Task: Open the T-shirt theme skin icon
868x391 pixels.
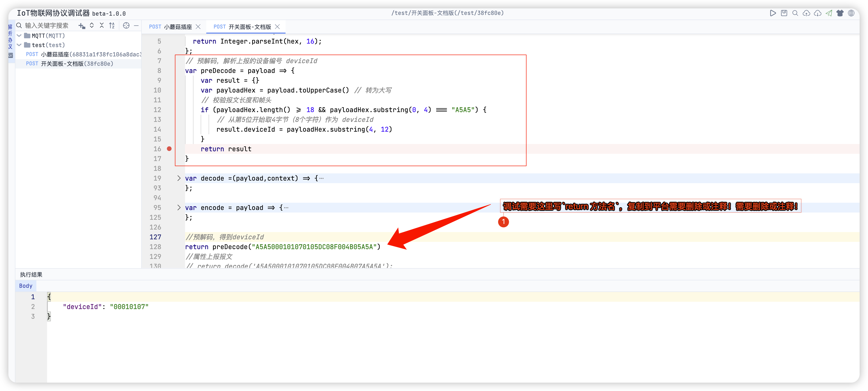Action: (840, 13)
